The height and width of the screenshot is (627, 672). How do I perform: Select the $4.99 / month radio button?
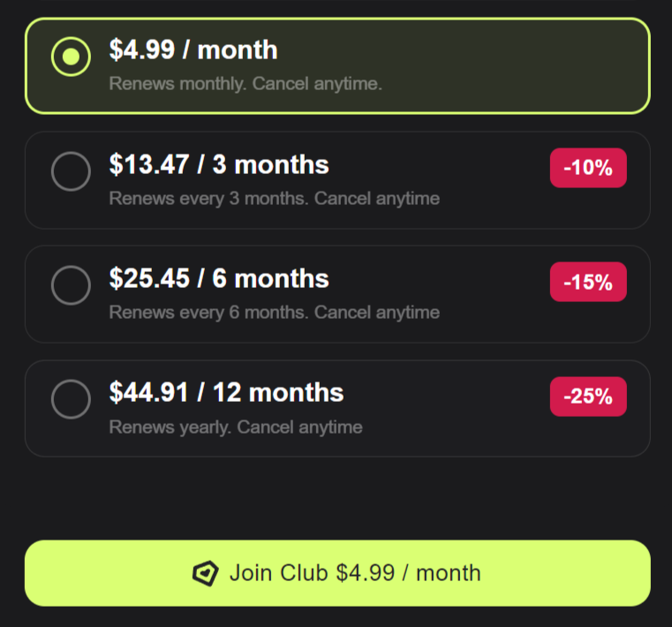tap(71, 57)
